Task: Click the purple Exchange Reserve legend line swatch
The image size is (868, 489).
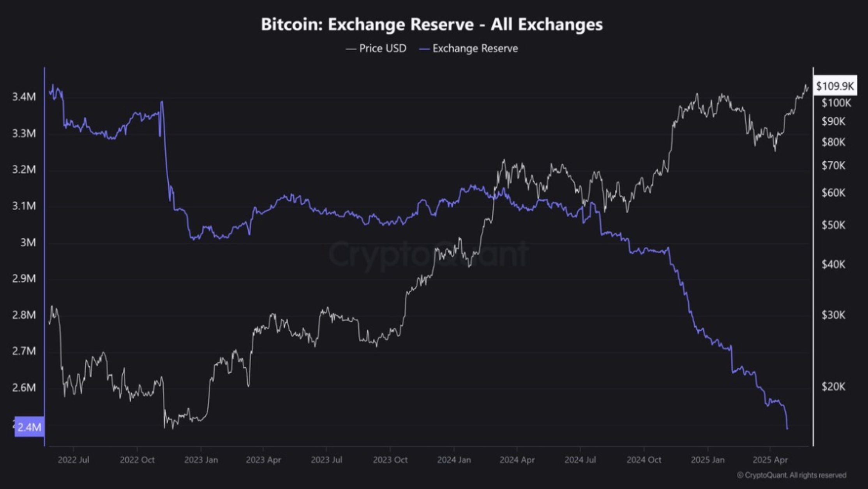Action: [x=424, y=49]
